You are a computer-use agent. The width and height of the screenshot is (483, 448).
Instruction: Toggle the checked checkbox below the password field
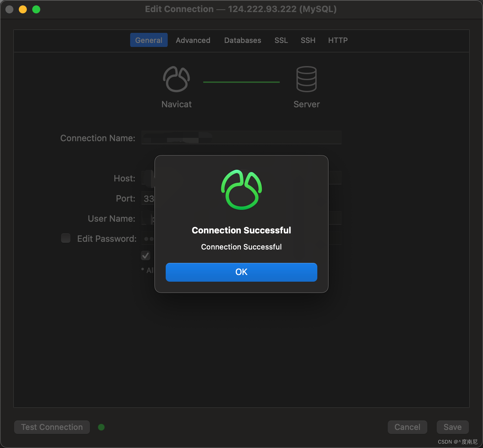[x=146, y=256]
